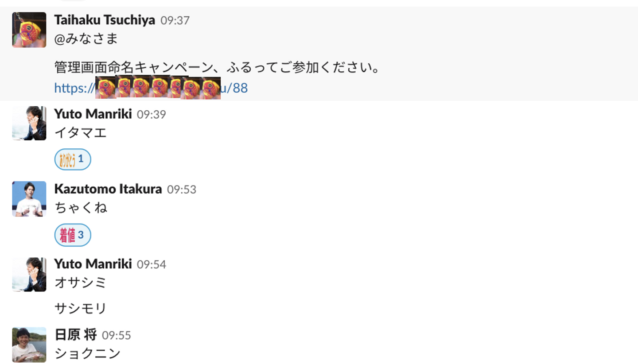
Task: Click the 09:55 timestamp
Action: click(x=117, y=335)
